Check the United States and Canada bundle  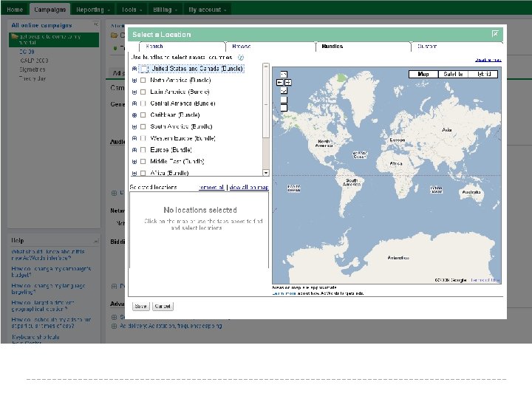click(x=144, y=69)
